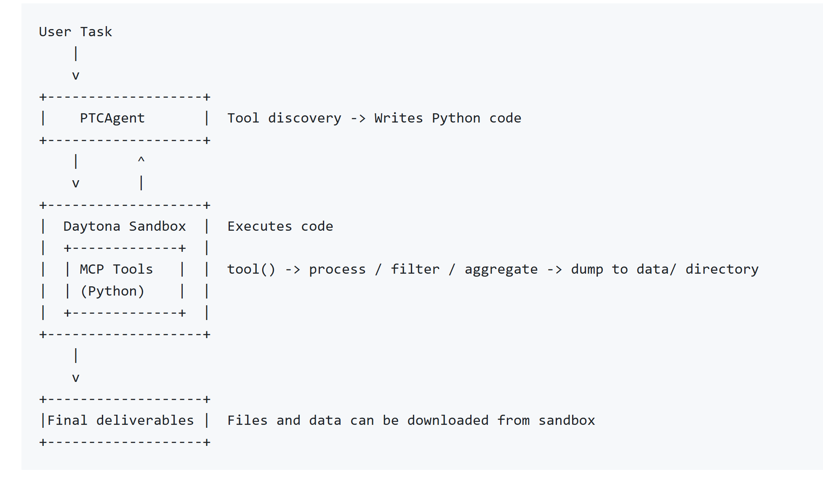Click the down arrow above "Final deliverables"
This screenshot has width=823, height=504.
tap(76, 378)
